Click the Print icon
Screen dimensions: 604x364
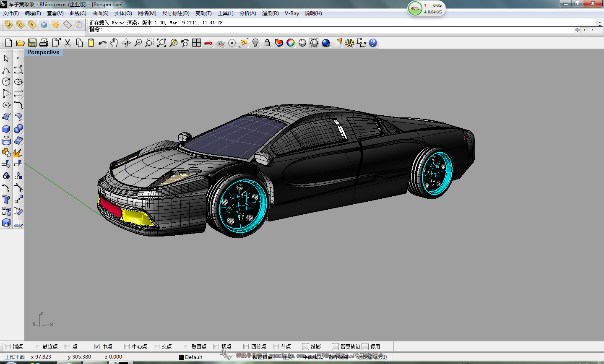pyautogui.click(x=44, y=43)
